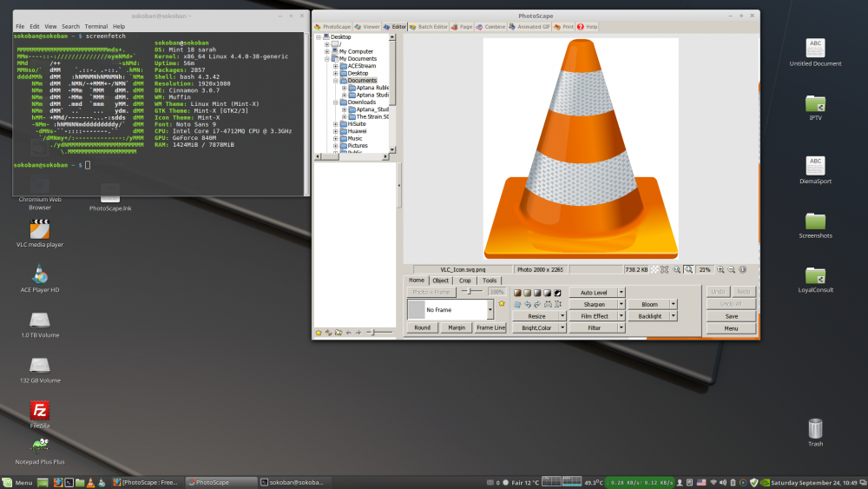Click the zoom in magnifier icon
This screenshot has width=868, height=489.
[x=720, y=270]
